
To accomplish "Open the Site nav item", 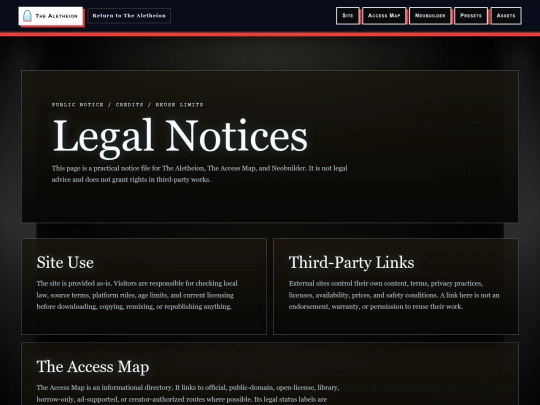I will click(x=348, y=16).
